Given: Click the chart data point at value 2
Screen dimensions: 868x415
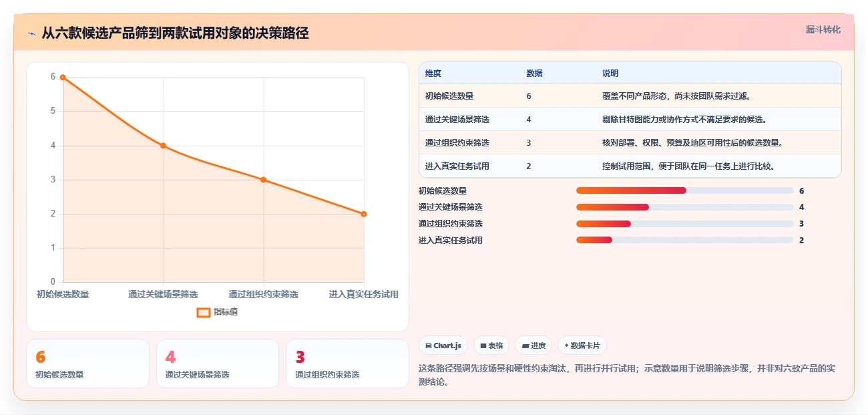Looking at the screenshot, I should click(x=364, y=214).
